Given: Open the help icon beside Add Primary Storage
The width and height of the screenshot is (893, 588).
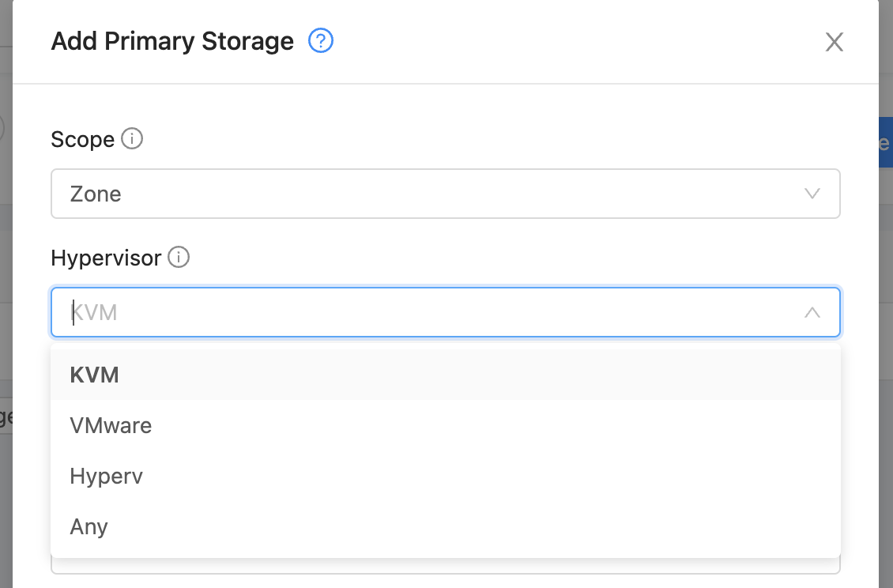Looking at the screenshot, I should pyautogui.click(x=321, y=41).
